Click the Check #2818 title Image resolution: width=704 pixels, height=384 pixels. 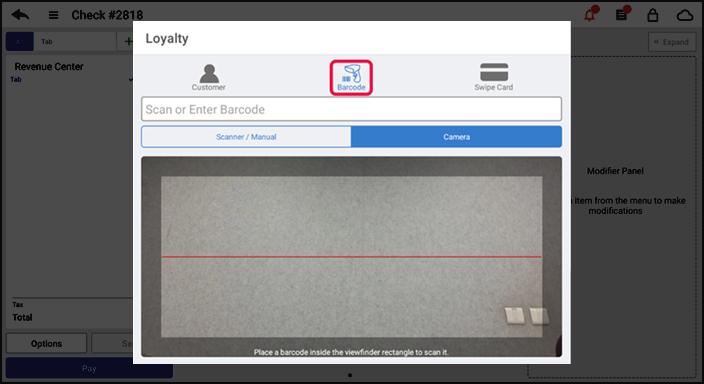[107, 15]
